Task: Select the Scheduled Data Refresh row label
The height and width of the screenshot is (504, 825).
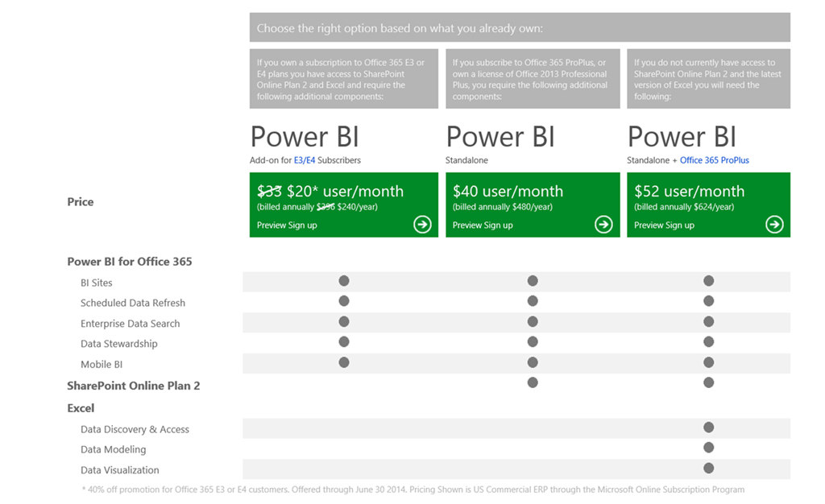Action: pos(133,304)
